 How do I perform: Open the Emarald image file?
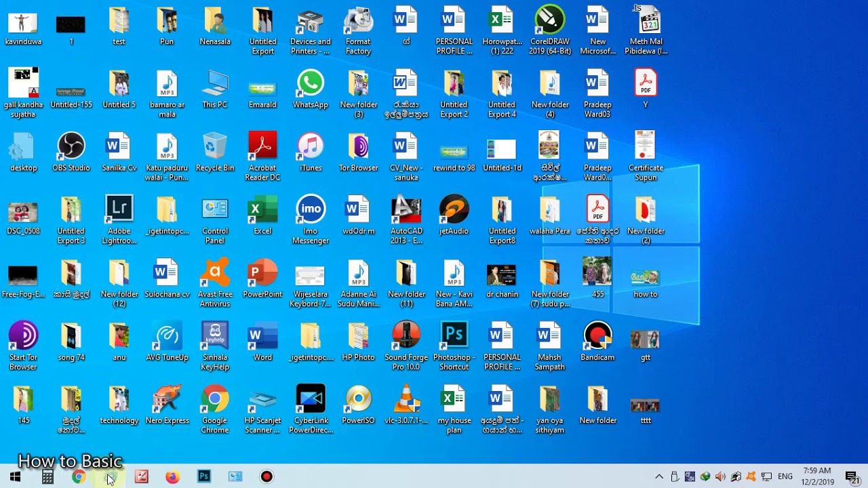tap(262, 89)
